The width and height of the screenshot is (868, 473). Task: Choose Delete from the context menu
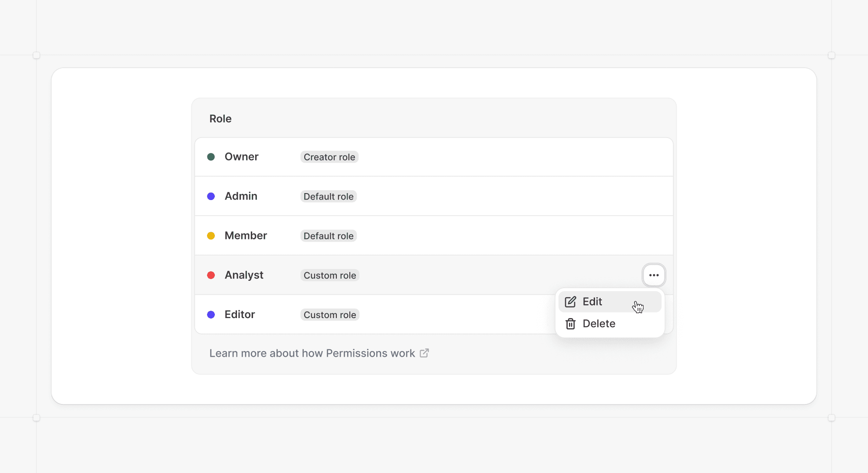tap(599, 324)
